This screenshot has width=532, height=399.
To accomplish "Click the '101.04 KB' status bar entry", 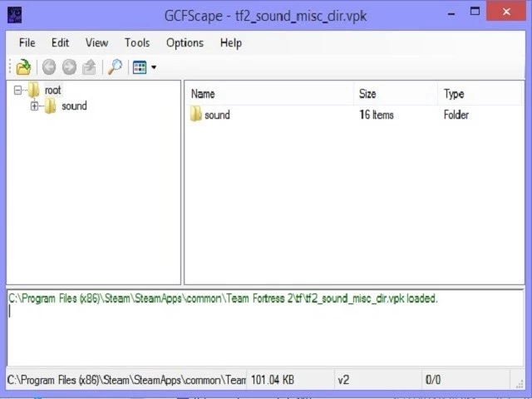I will tap(273, 380).
